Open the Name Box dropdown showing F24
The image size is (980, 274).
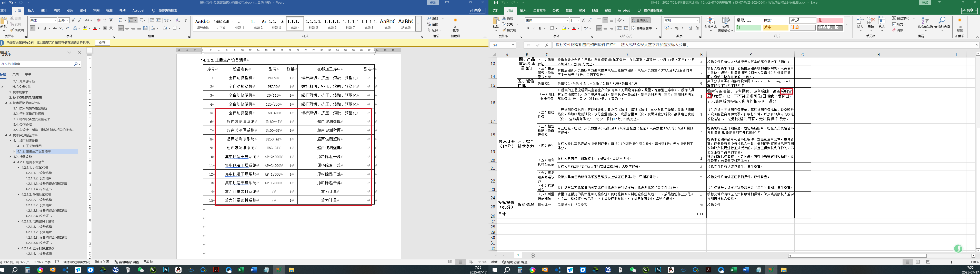point(513,45)
